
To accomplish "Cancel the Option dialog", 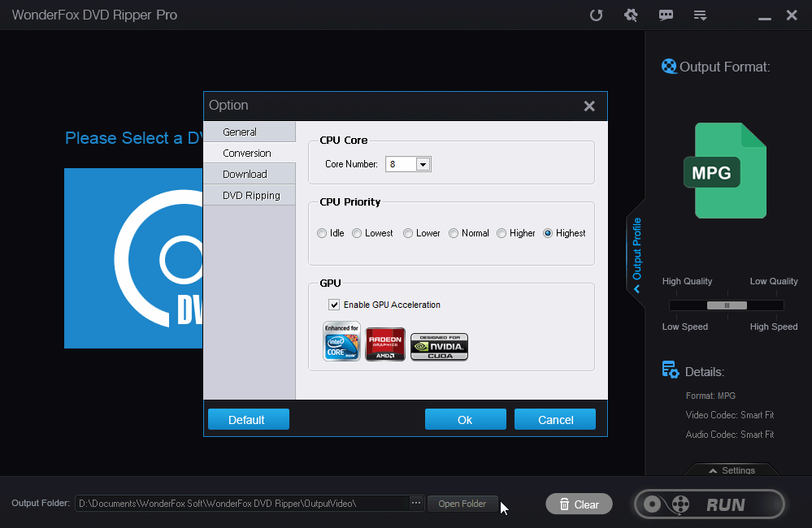I will (x=555, y=419).
